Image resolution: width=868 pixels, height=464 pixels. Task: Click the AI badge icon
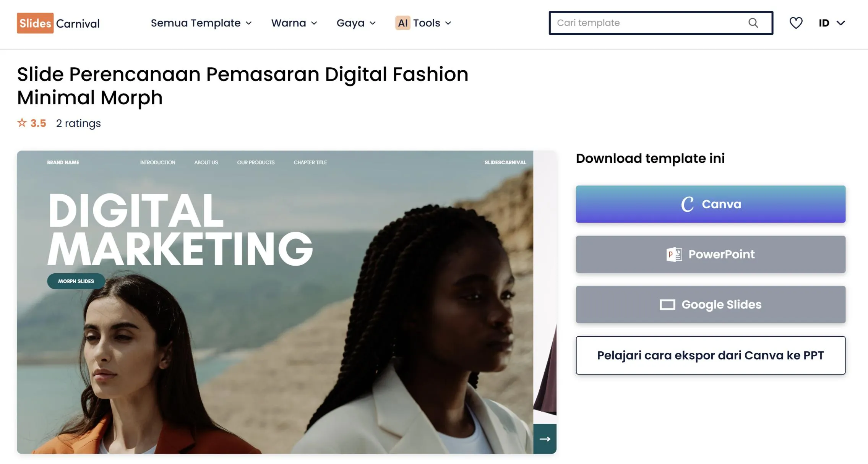tap(402, 23)
